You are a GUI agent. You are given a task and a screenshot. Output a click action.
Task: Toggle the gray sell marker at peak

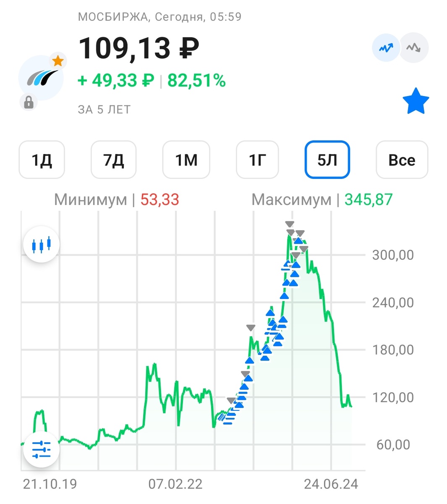289,225
